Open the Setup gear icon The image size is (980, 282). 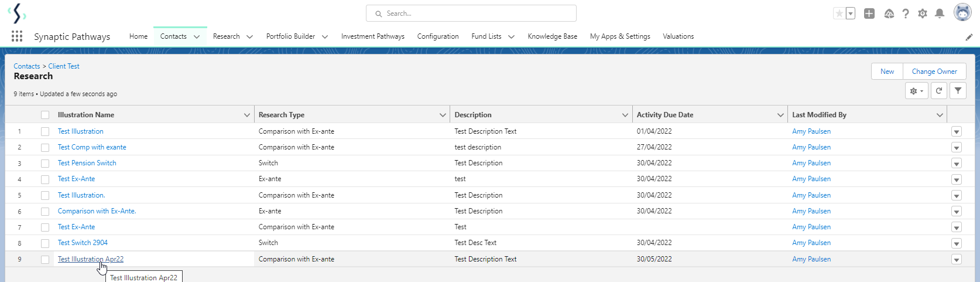point(923,13)
